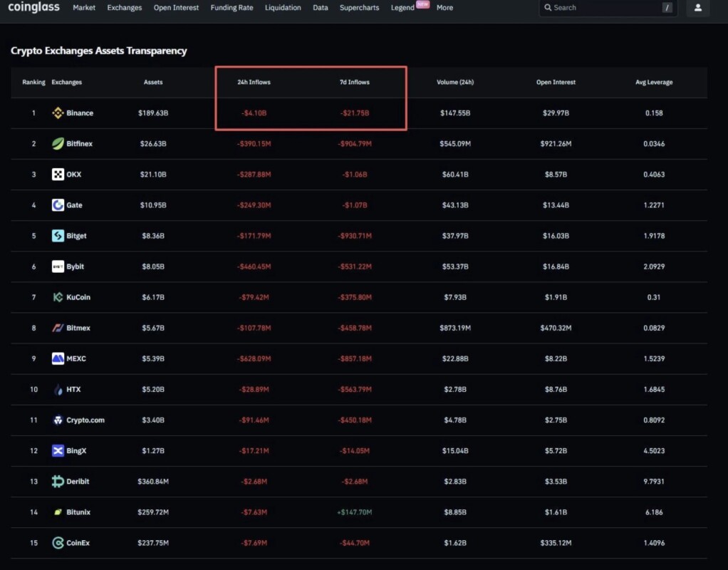Click the OKX exchange logo icon

[58, 175]
